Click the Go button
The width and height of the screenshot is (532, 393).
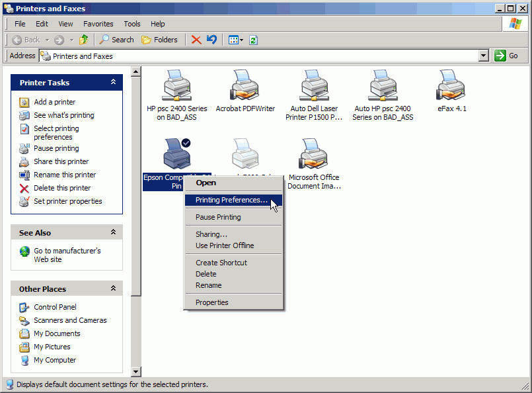click(x=506, y=56)
